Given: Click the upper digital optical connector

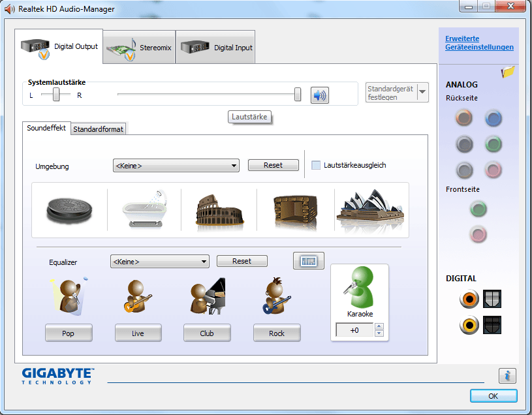Looking at the screenshot, I should [492, 299].
